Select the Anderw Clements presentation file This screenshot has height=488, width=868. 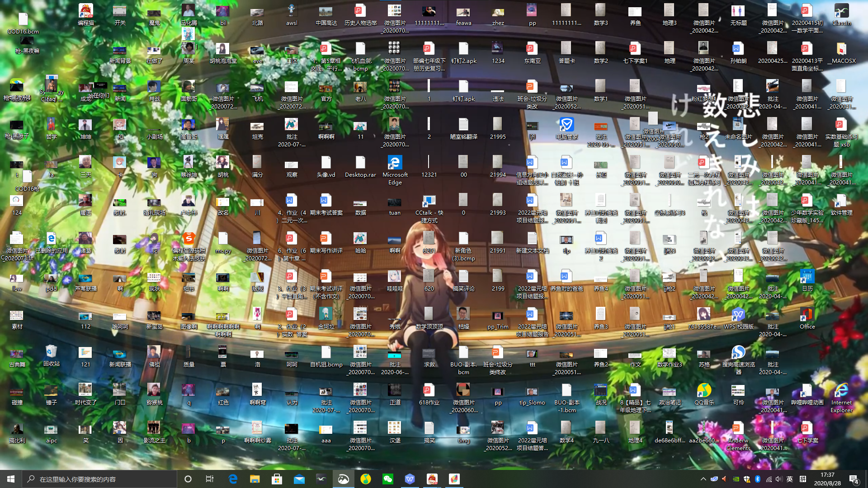click(738, 436)
